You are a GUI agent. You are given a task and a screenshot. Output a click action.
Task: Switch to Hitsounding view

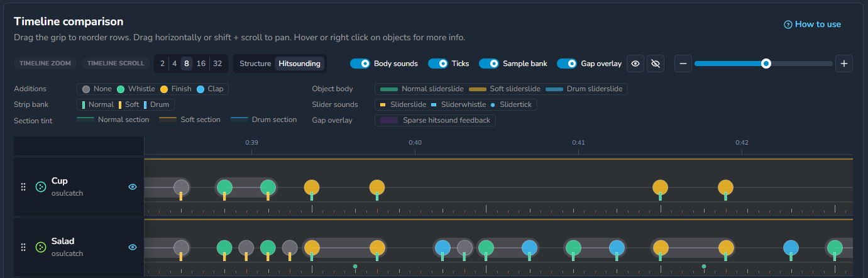point(299,64)
